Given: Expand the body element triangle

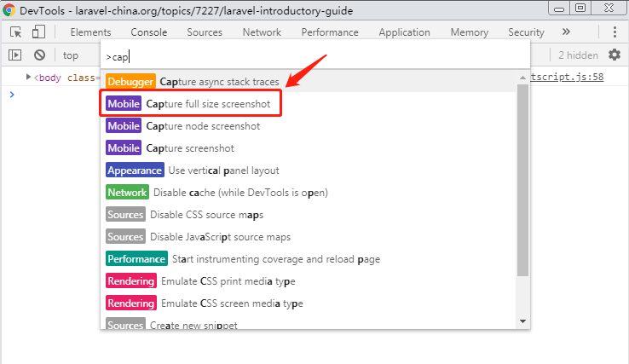Looking at the screenshot, I should pos(28,77).
